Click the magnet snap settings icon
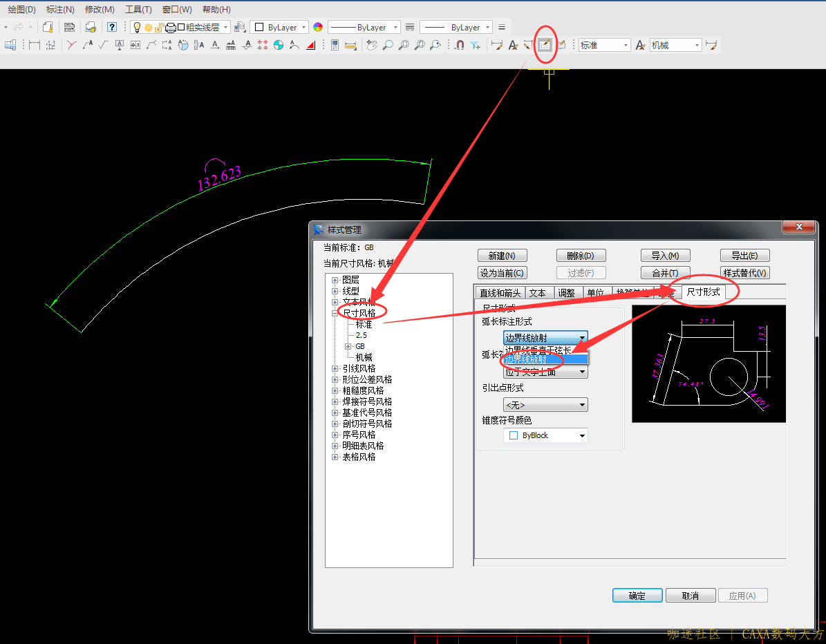The image size is (826, 644). (x=460, y=46)
